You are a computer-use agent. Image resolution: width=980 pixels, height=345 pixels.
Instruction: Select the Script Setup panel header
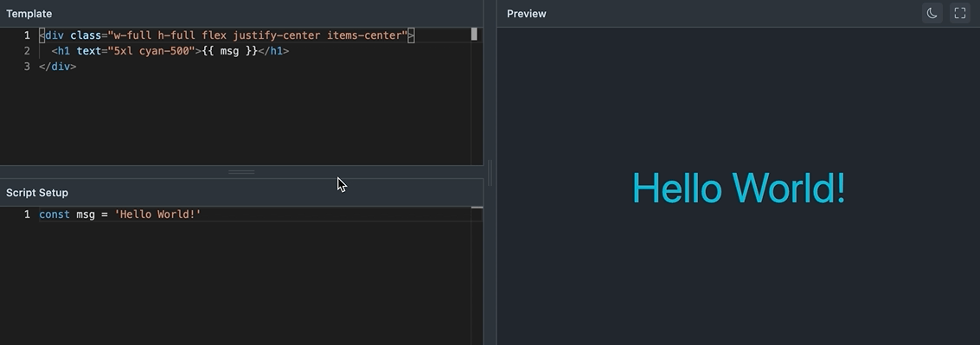tap(241, 193)
